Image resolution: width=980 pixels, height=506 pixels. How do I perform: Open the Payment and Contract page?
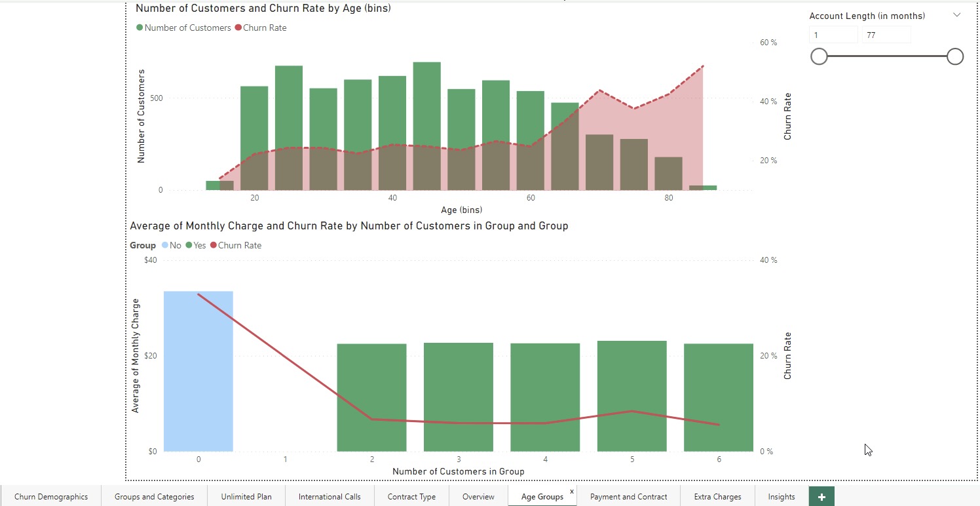tap(627, 497)
